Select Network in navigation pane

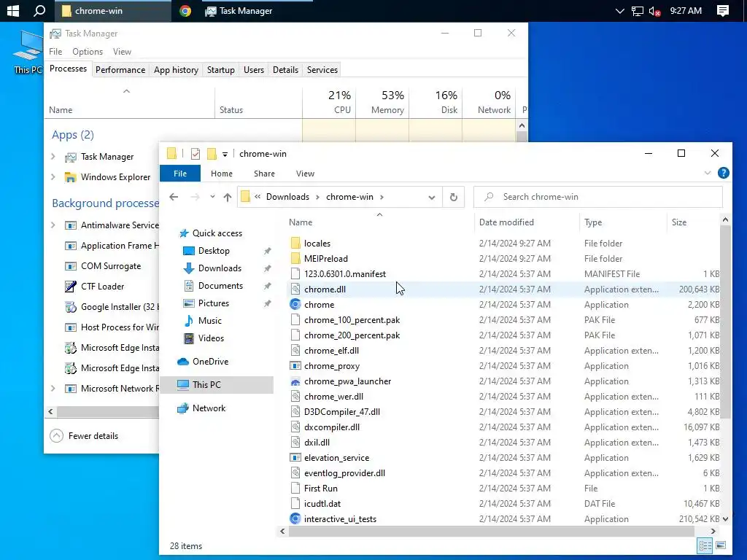coord(209,408)
